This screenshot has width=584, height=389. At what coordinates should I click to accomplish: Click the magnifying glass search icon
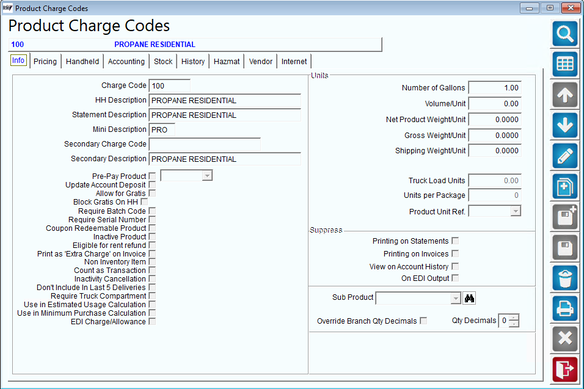click(565, 34)
